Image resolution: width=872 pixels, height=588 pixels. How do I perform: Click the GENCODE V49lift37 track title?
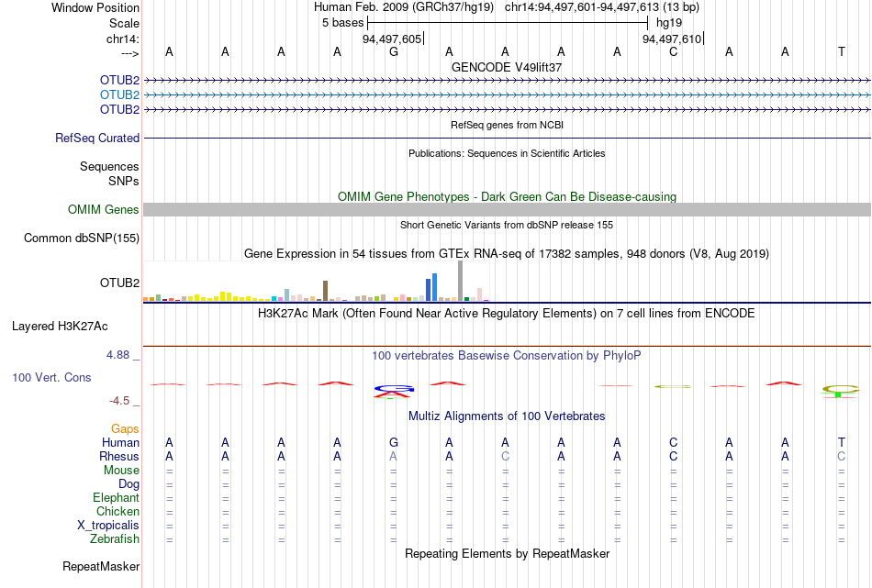click(507, 67)
